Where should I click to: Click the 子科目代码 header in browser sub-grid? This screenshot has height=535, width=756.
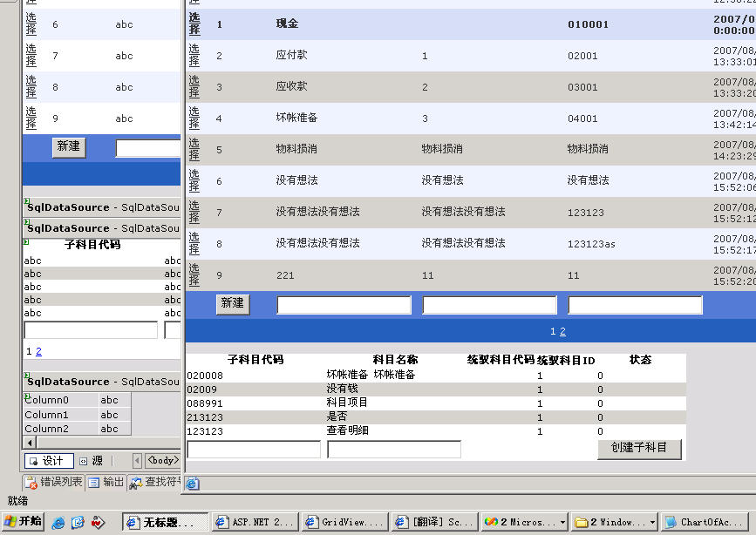[x=255, y=360]
